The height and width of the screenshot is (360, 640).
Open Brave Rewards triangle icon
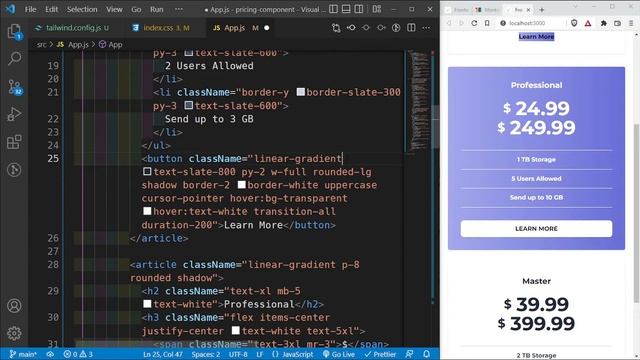click(x=588, y=23)
